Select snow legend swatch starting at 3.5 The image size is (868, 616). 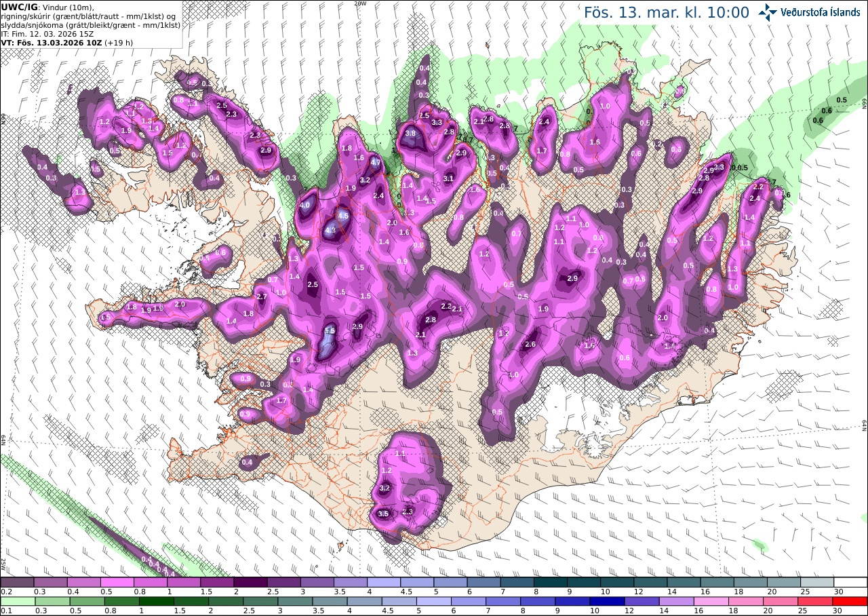(x=350, y=582)
